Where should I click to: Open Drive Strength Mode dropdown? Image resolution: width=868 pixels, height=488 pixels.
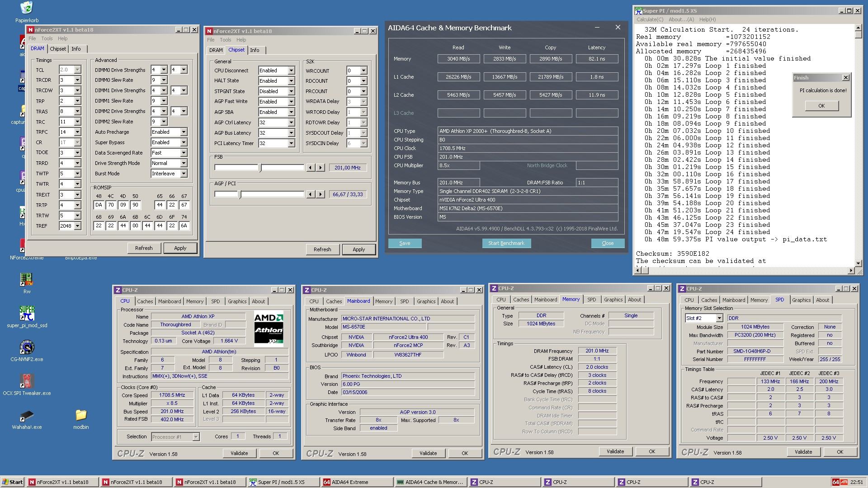point(184,163)
